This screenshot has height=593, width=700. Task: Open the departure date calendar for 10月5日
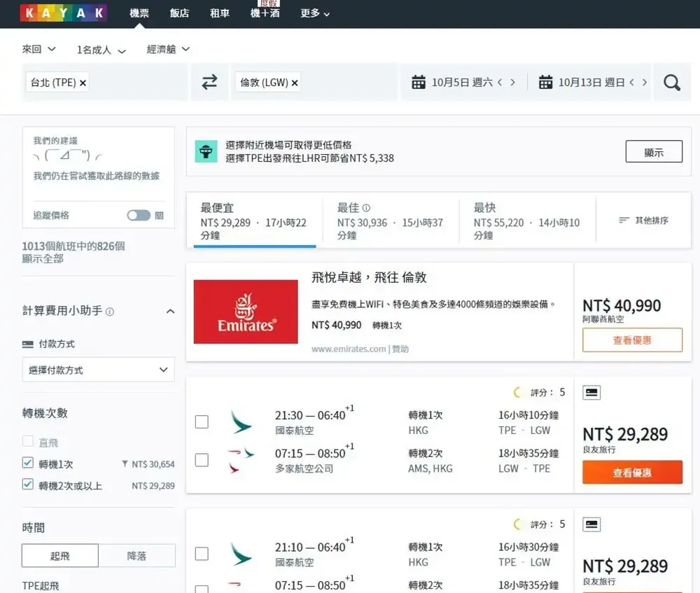455,83
